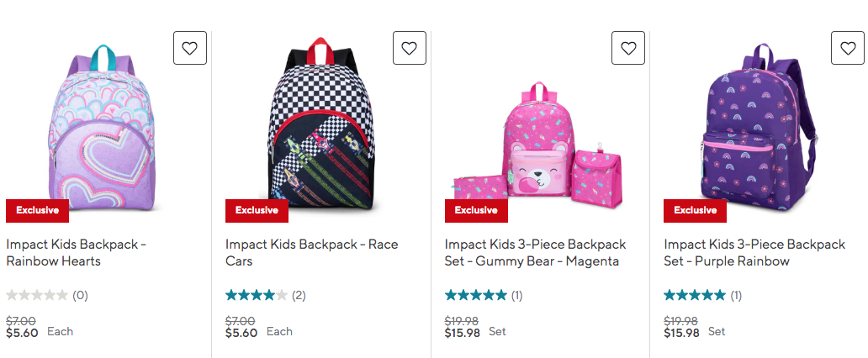Click Exclusive badge on Rainbow Hearts backpack
This screenshot has height=358, width=868.
point(38,210)
